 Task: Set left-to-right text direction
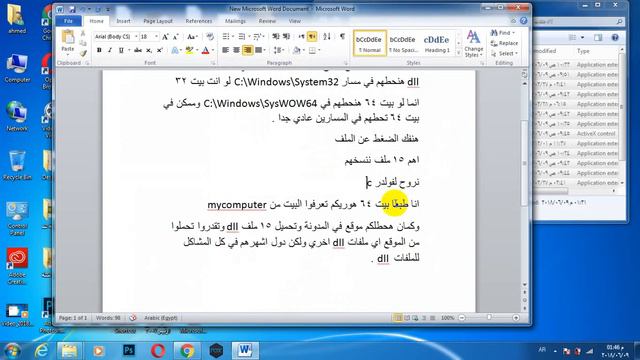[x=301, y=37]
